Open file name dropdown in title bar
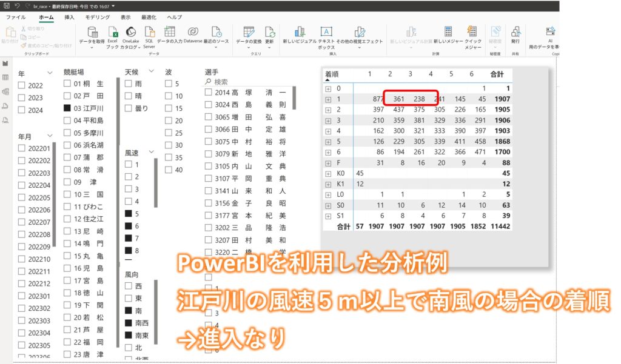Viewport: 621px width, 364px height. tap(113, 6)
